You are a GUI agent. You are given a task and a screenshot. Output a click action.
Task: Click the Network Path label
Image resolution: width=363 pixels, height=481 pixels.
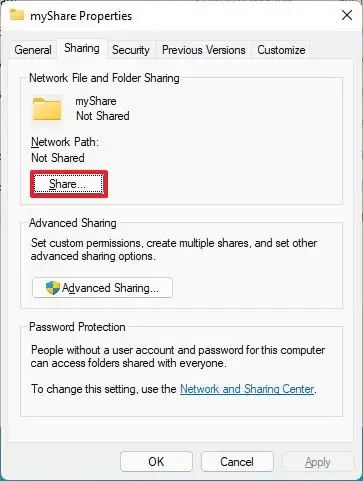[65, 142]
